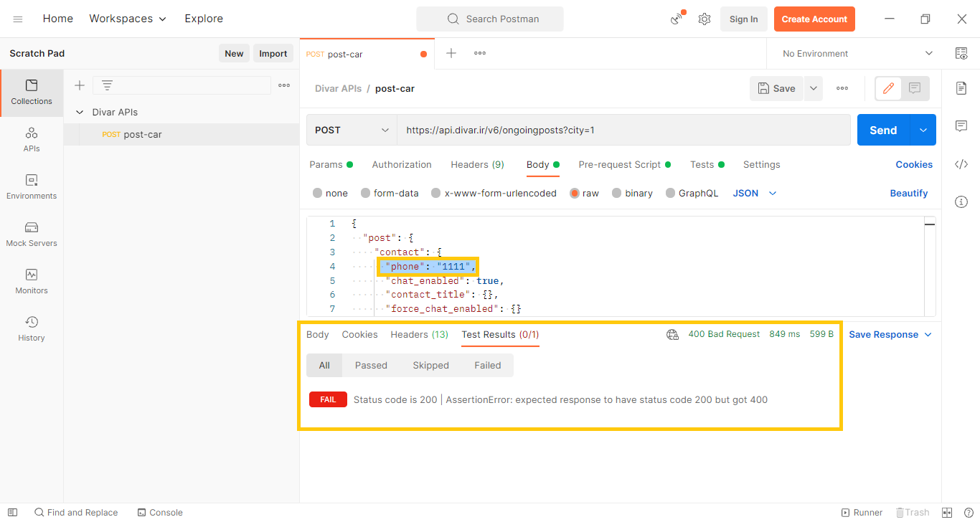The height and width of the screenshot is (522, 980).
Task: Open the Send options dropdown arrow
Action: (x=923, y=130)
